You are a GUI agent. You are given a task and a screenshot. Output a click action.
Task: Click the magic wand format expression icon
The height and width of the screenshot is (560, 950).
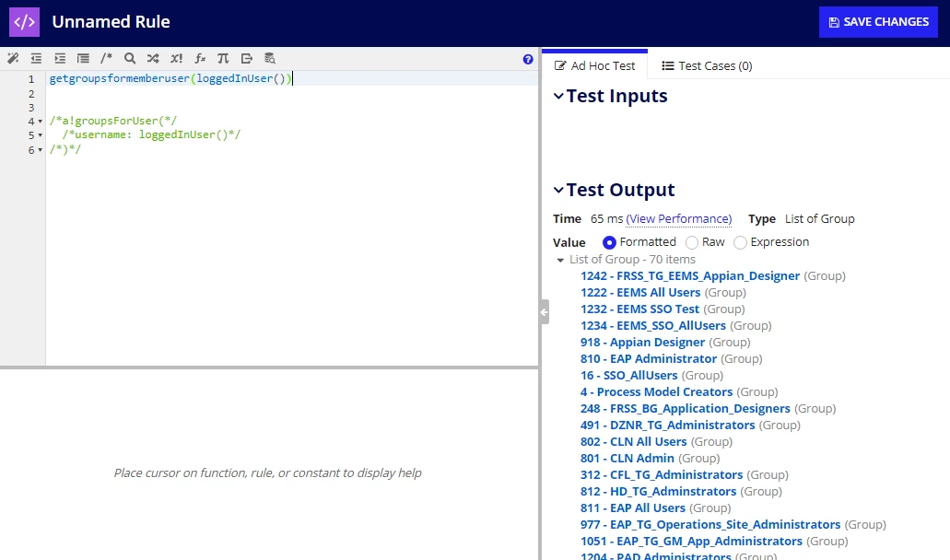pos(13,59)
